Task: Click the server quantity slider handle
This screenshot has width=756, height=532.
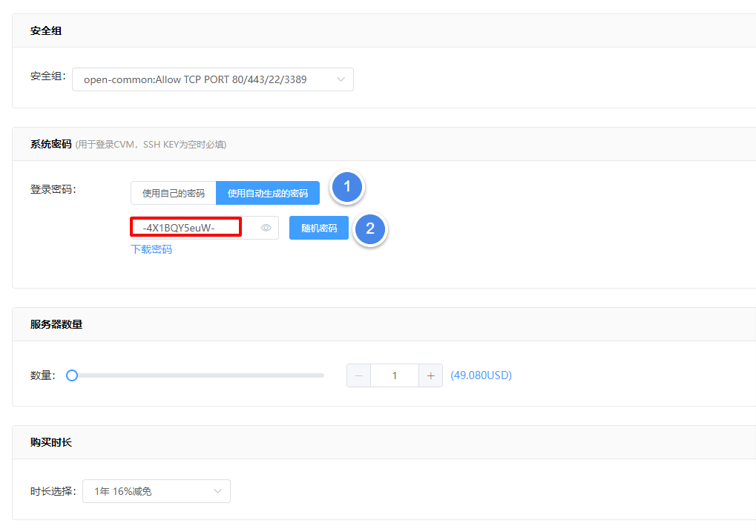Action: point(72,375)
